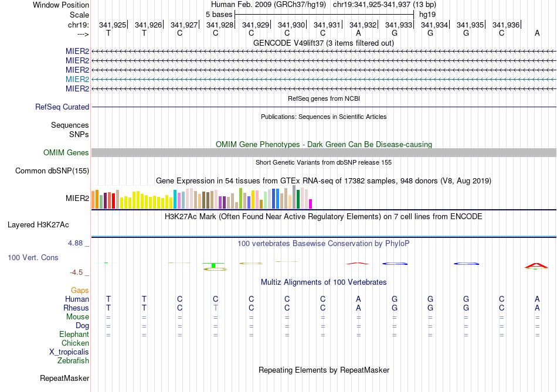Click the Gaps row label

80,291
